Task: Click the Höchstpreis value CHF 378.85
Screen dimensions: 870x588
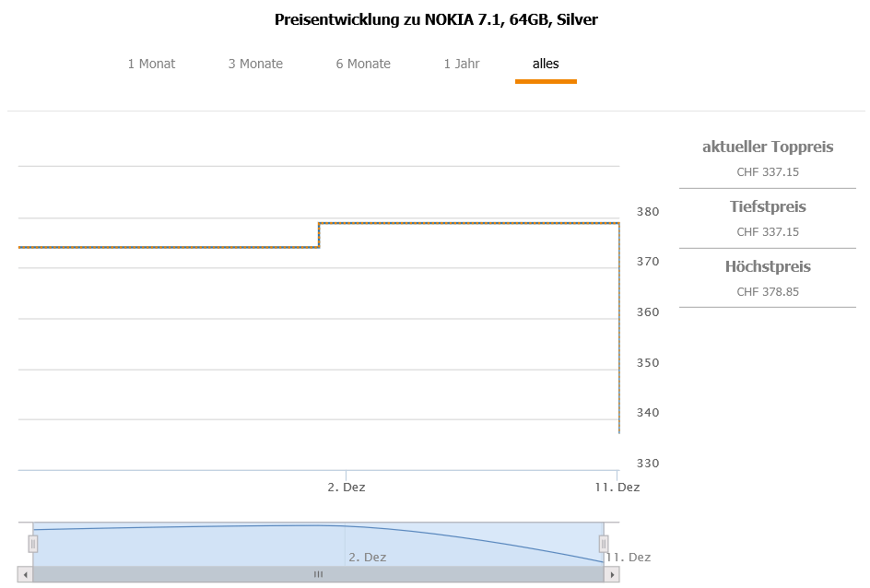Action: pos(768,291)
